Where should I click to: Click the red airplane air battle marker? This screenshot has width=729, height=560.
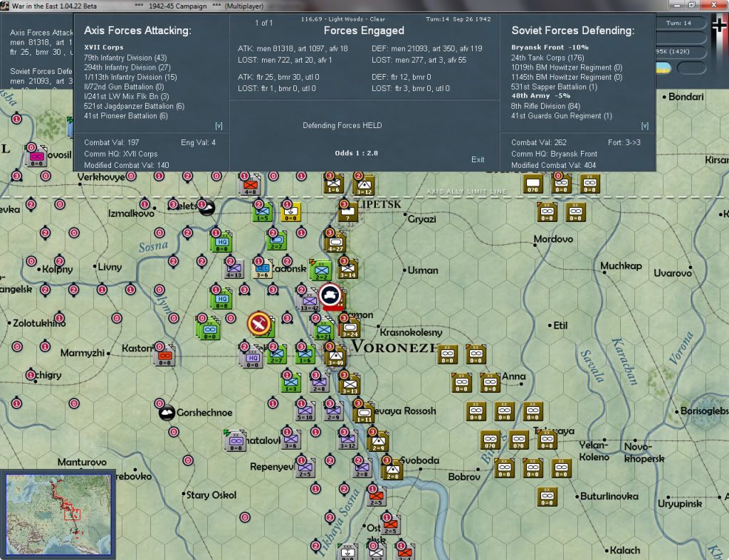(x=259, y=324)
